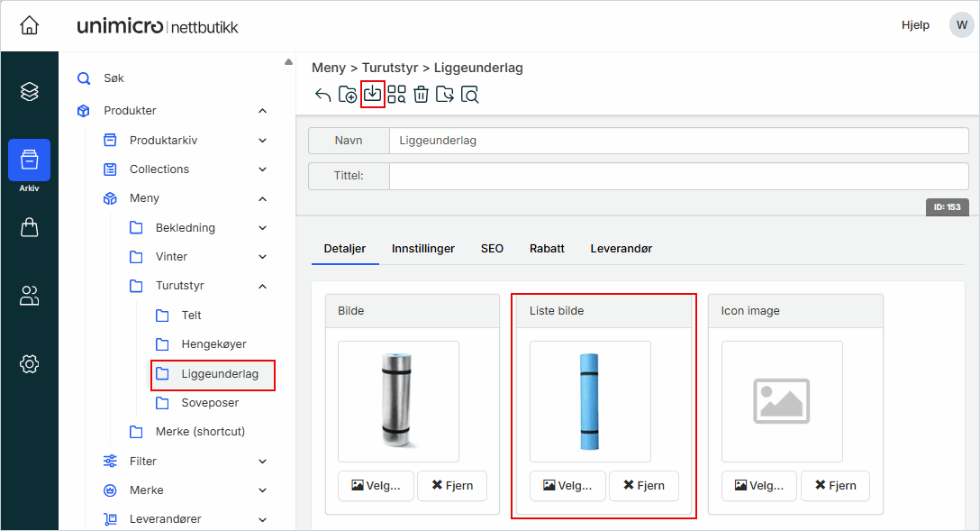Viewport: 980px width, 531px height.
Task: Open the shopping bag sidebar section
Action: pyautogui.click(x=30, y=228)
